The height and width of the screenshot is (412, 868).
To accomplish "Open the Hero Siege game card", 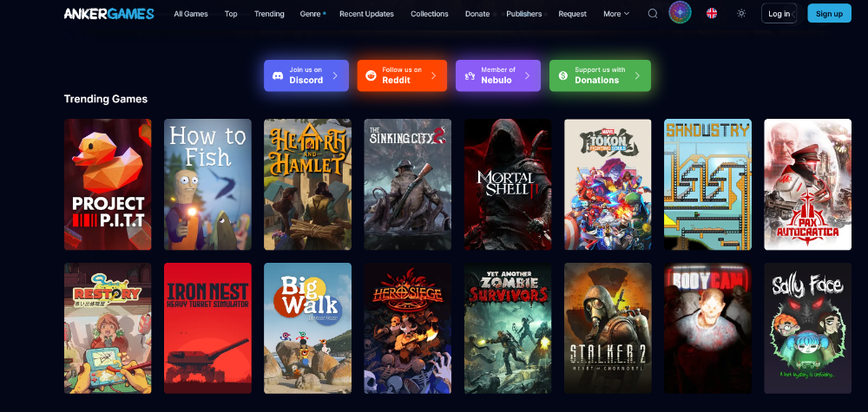I will (x=407, y=328).
